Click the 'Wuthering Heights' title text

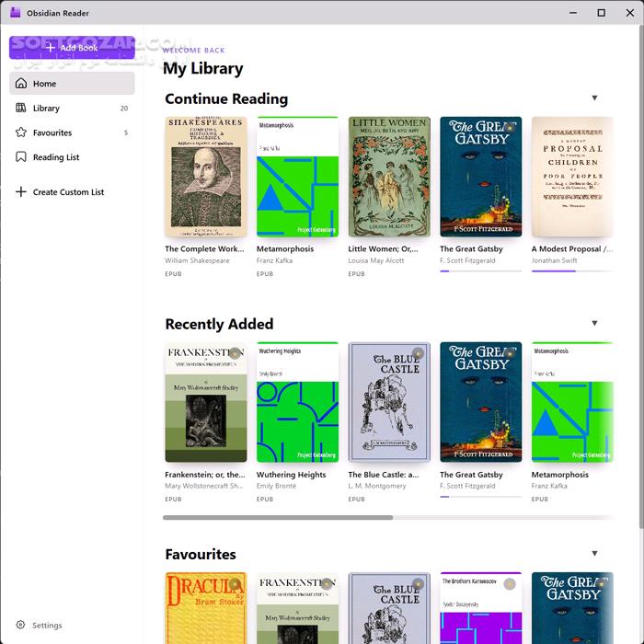click(292, 475)
